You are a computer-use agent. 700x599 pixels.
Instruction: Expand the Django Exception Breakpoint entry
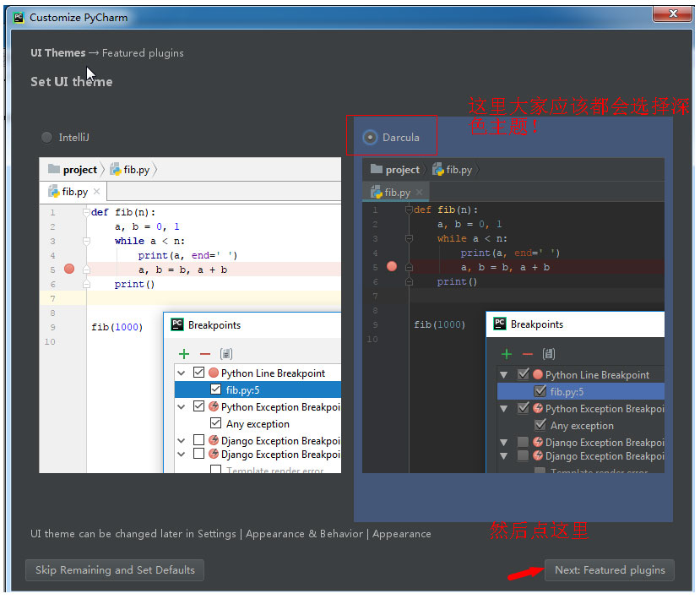[x=181, y=440]
